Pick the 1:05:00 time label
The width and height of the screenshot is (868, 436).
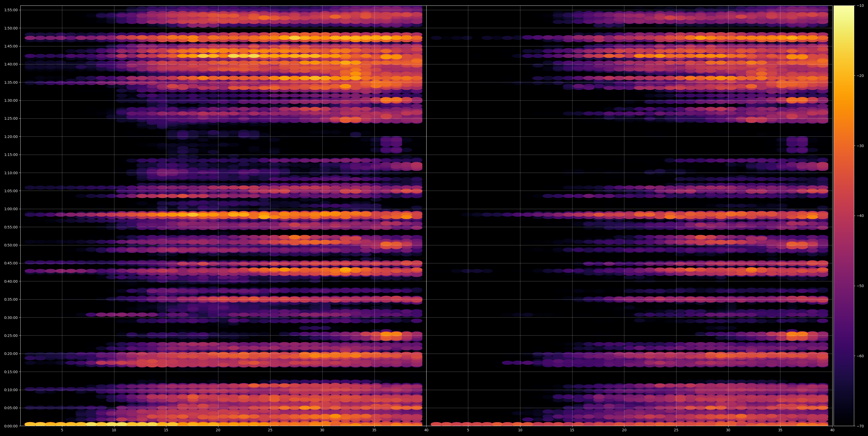click(x=11, y=191)
